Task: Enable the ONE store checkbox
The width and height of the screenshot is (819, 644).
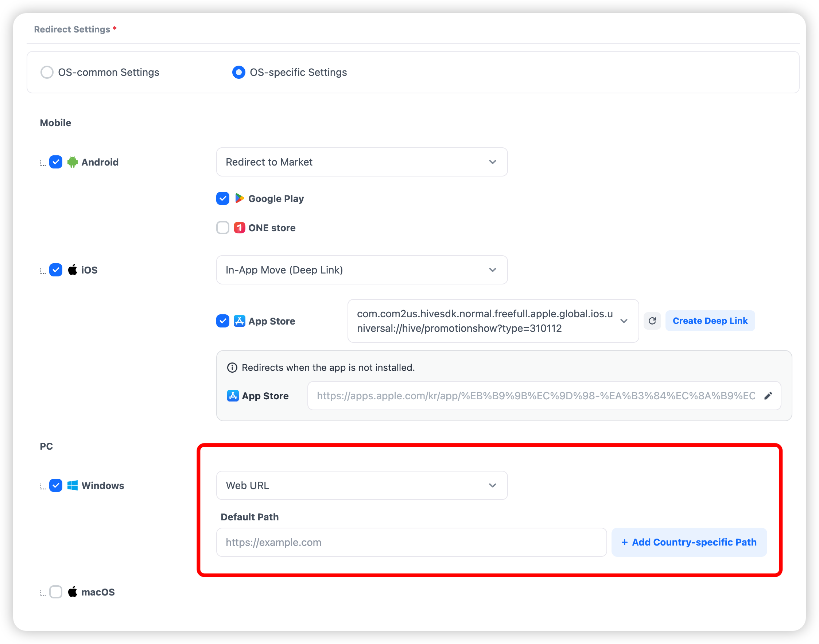Action: click(223, 228)
